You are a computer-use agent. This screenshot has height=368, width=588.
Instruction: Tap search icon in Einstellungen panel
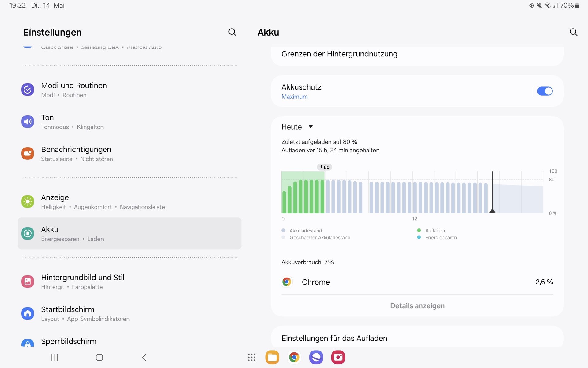pos(232,32)
